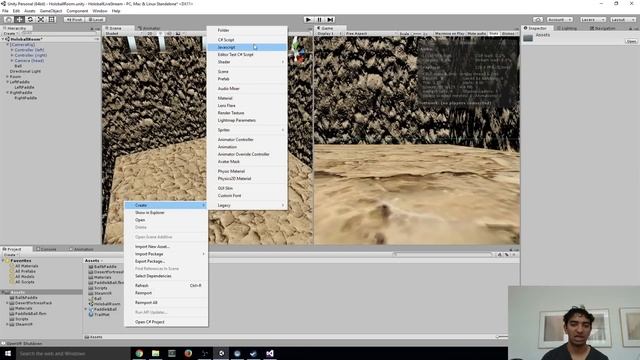The height and width of the screenshot is (360, 640).
Task: Open Visual Studio from the taskbar
Action: [x=270, y=353]
